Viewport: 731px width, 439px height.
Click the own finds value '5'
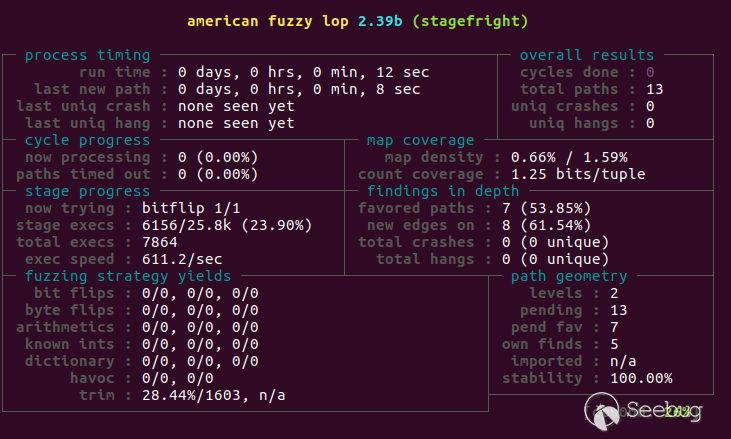click(x=614, y=344)
